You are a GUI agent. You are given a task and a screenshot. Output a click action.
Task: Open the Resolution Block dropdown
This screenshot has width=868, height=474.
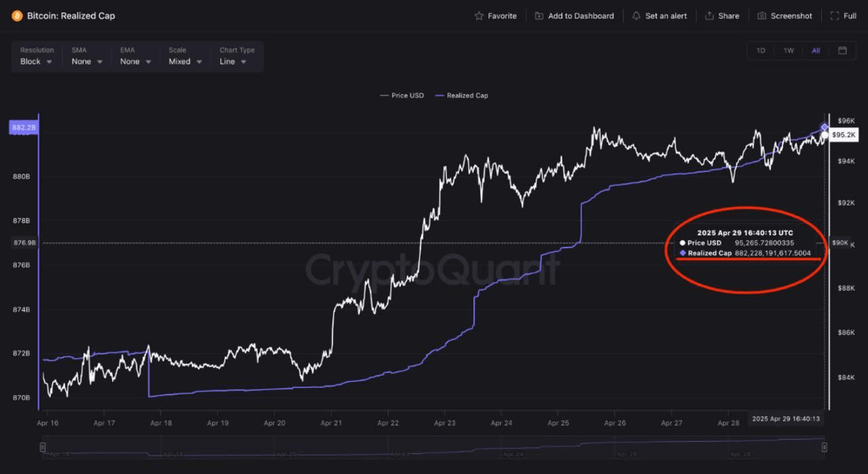pyautogui.click(x=36, y=61)
